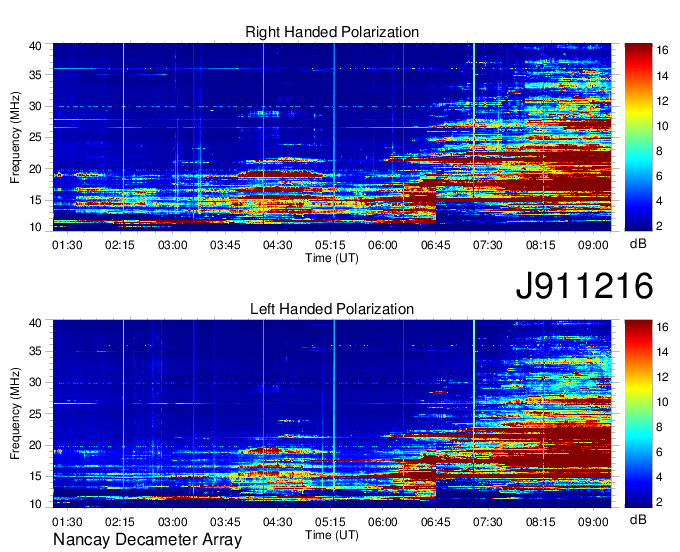Click the 'Nancay Decameter Array' caption
The image size is (680, 552).
tap(147, 540)
